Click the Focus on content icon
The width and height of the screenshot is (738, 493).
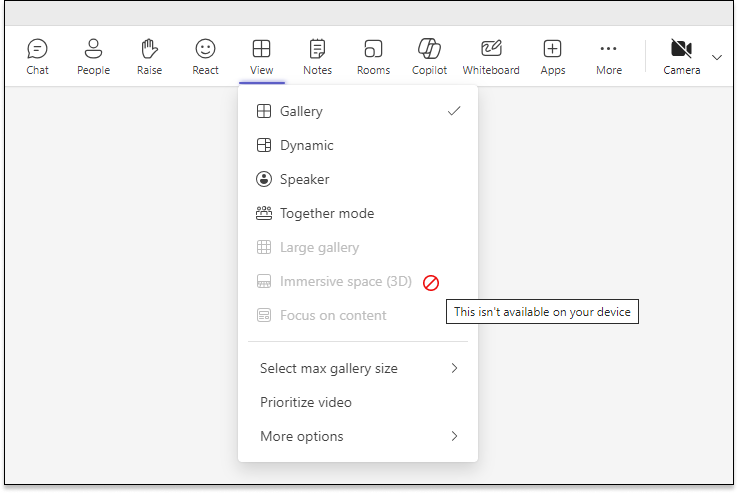[x=264, y=315]
